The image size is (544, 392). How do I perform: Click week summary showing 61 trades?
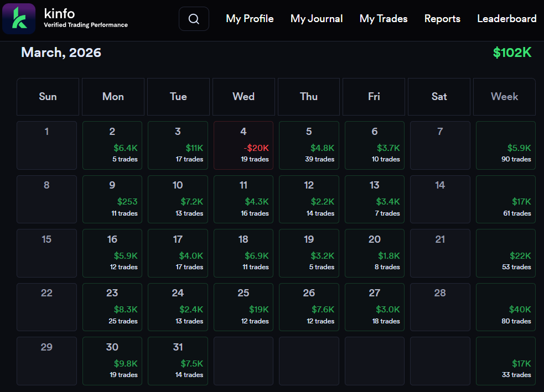coord(506,199)
